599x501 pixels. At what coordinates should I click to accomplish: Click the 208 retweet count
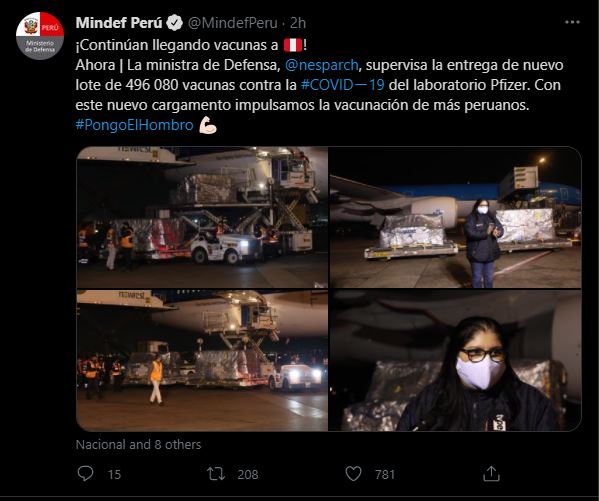248,475
